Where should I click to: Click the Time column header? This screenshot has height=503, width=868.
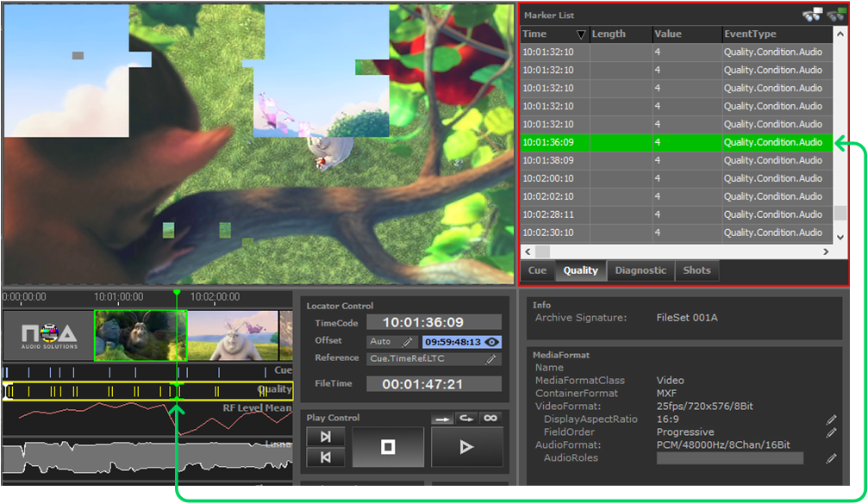pos(555,34)
